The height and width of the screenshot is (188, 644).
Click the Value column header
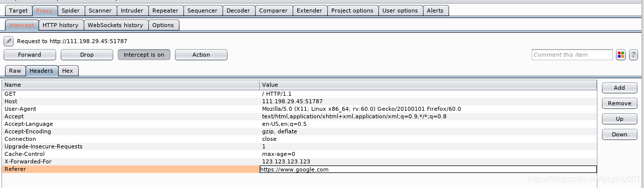click(428, 85)
